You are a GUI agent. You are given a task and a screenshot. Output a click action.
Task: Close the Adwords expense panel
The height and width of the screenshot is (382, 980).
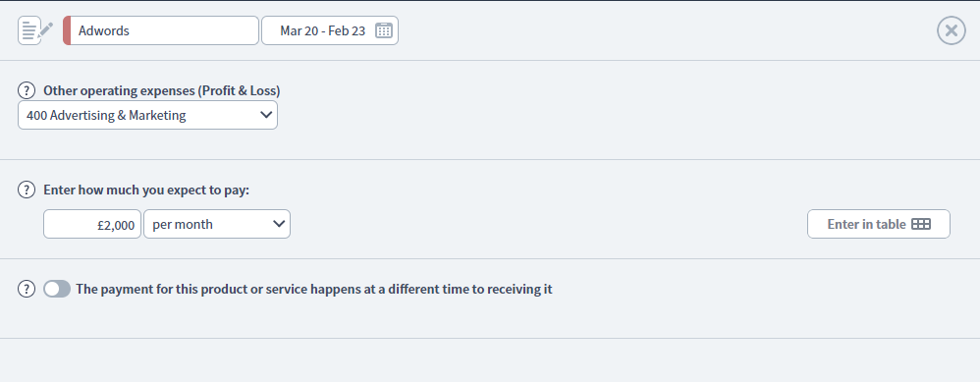pyautogui.click(x=952, y=30)
